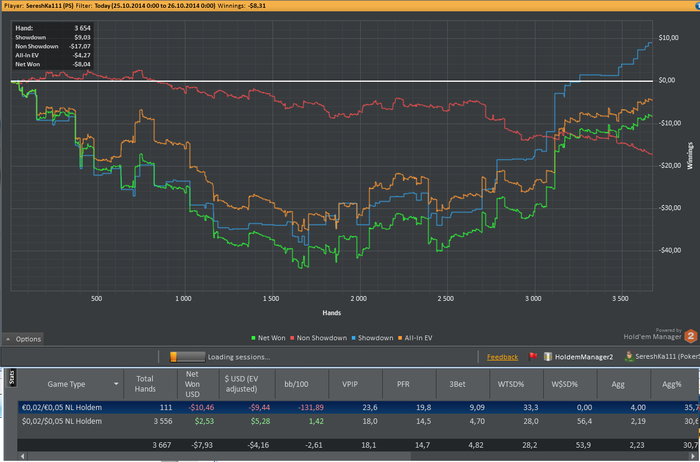
Task: Click the -131,89 bb/100 cell
Action: 310,407
